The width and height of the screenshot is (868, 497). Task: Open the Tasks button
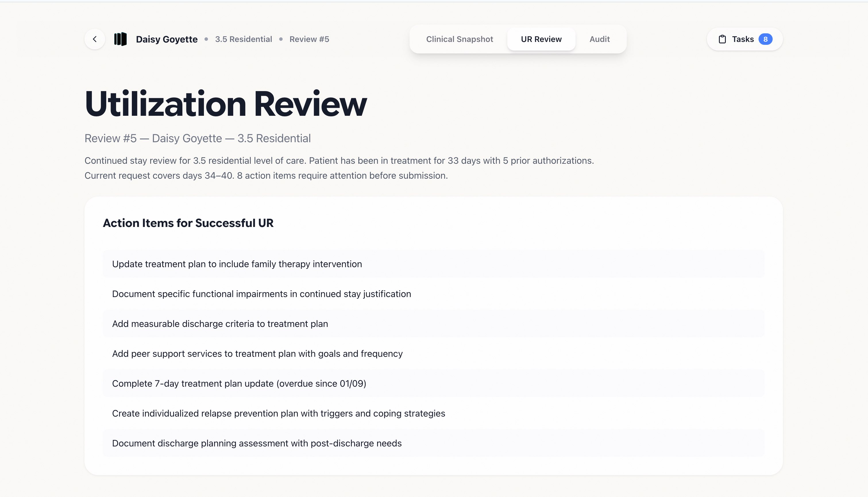coord(742,39)
